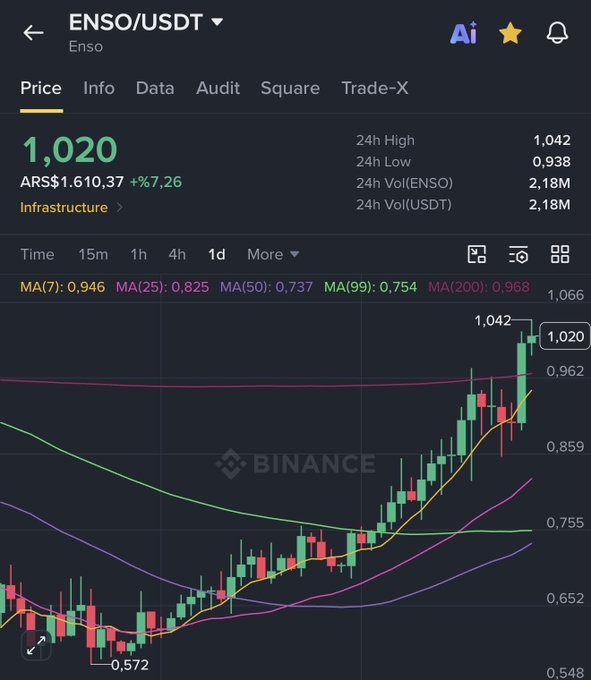Viewport: 591px width, 680px height.
Task: Open the ENSO/USDT pair dropdown arrow
Action: pos(217,21)
